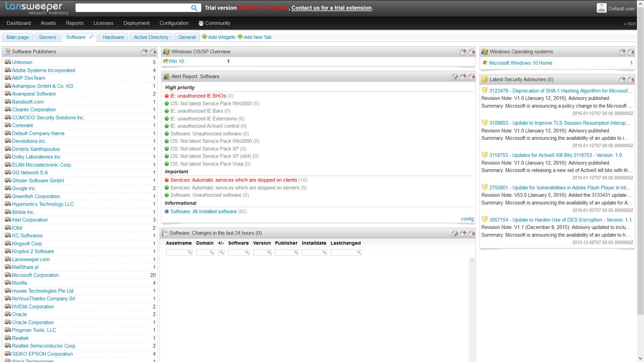
Task: Open the NVIDIA Corporation publisher entry
Action: 33,307
